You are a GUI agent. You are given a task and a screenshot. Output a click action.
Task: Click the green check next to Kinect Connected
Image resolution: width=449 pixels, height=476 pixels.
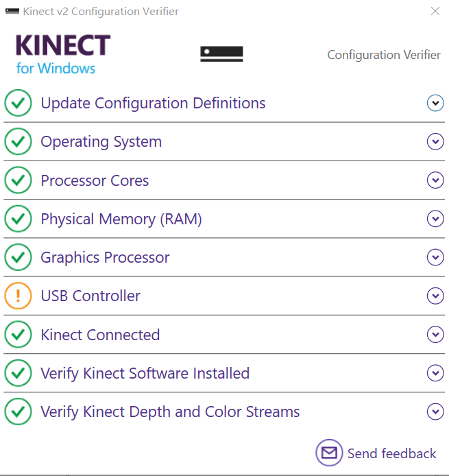(18, 335)
